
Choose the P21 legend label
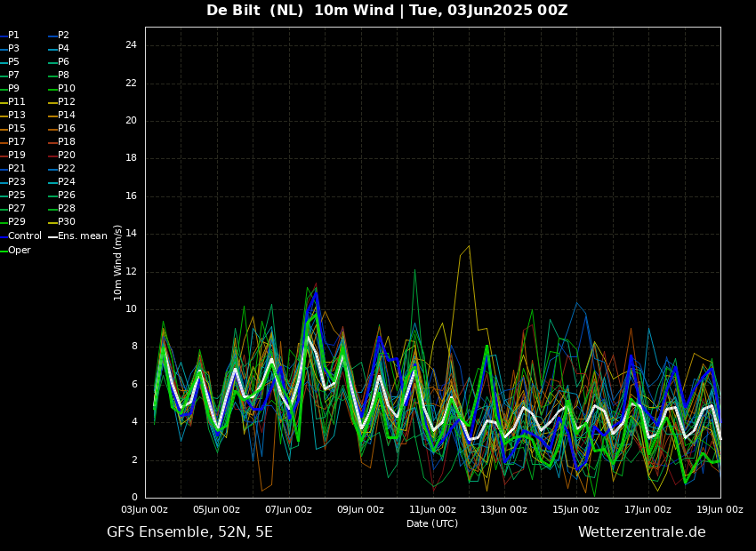[17, 169]
